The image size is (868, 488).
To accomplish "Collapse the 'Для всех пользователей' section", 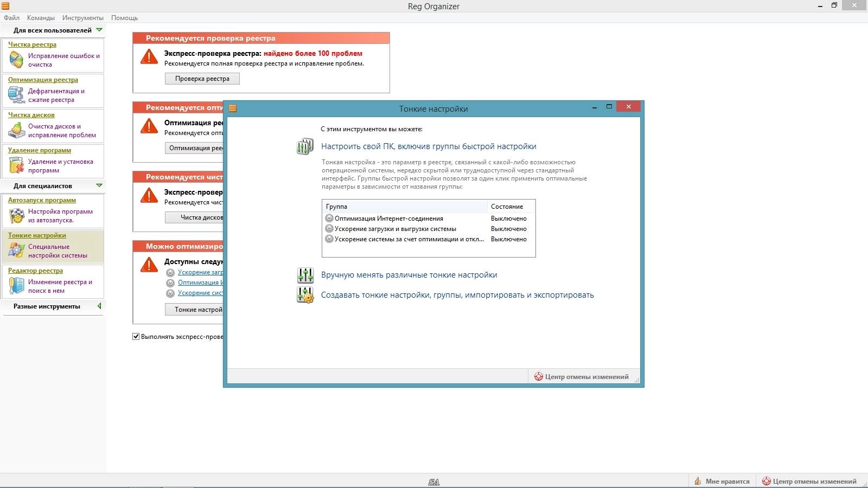I will (x=99, y=30).
